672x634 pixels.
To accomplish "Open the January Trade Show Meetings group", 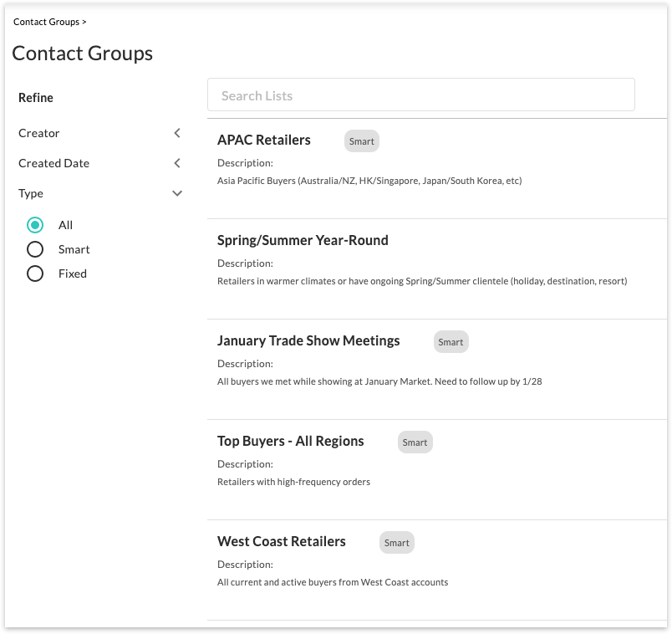I will tap(308, 340).
